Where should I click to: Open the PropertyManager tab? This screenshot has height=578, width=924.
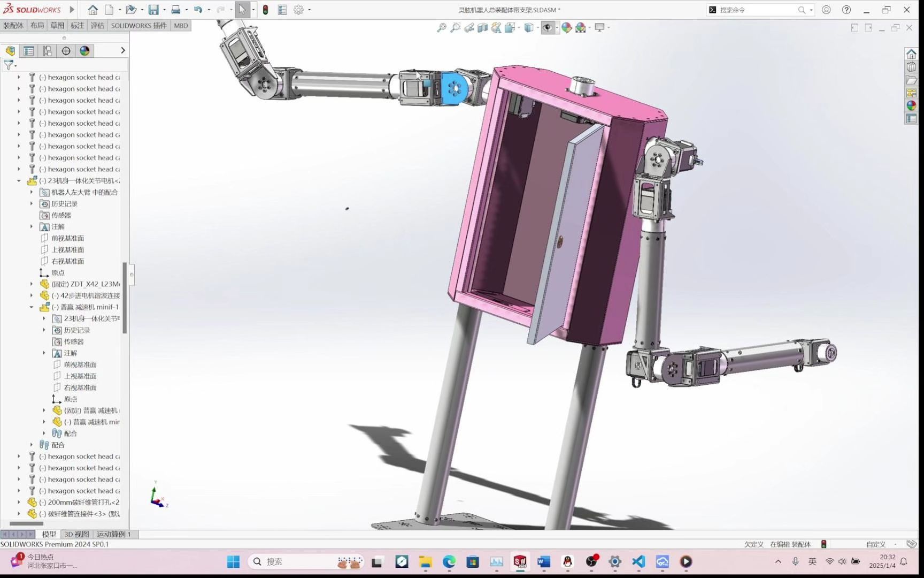[29, 51]
